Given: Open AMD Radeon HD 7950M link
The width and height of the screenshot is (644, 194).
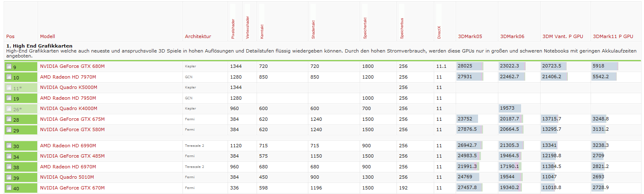Looking at the screenshot, I should coord(68,98).
